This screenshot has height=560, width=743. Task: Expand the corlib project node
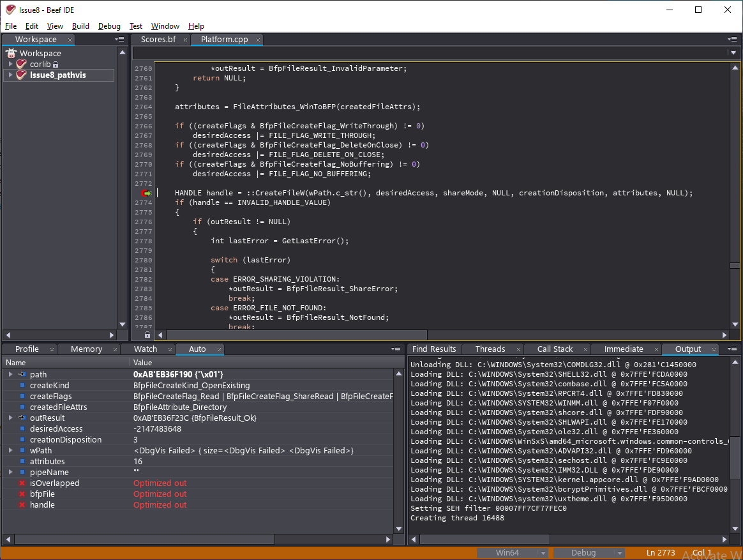(10, 64)
